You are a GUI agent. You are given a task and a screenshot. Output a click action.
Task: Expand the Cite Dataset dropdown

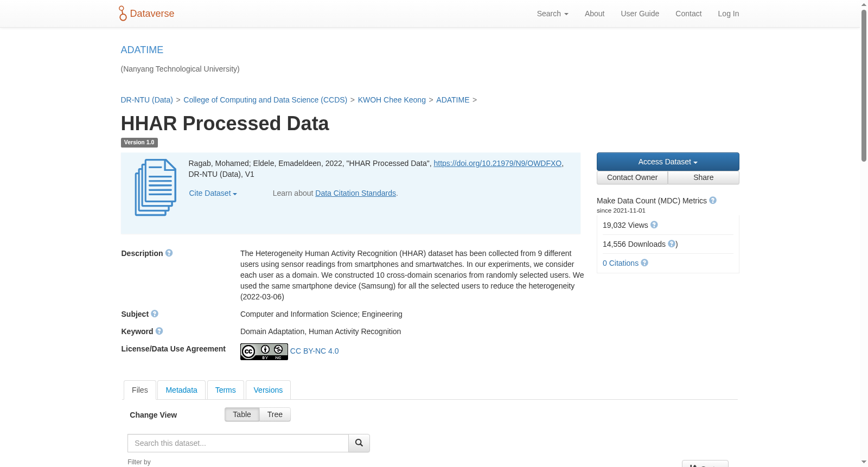click(213, 193)
